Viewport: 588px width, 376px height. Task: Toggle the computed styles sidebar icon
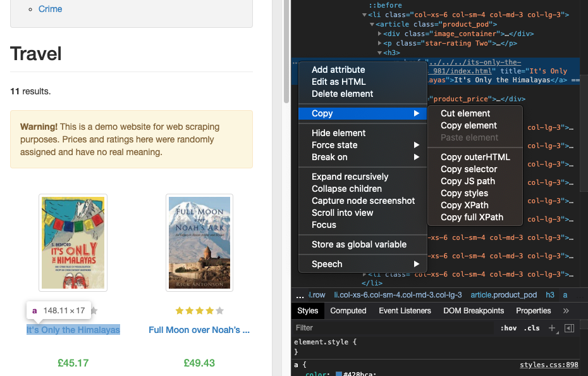(x=569, y=328)
